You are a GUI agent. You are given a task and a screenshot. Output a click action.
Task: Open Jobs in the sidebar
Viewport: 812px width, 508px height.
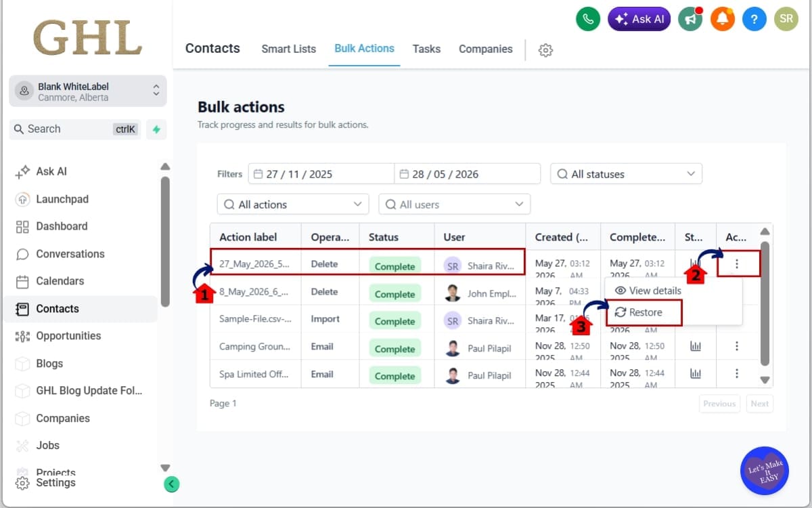tap(47, 446)
